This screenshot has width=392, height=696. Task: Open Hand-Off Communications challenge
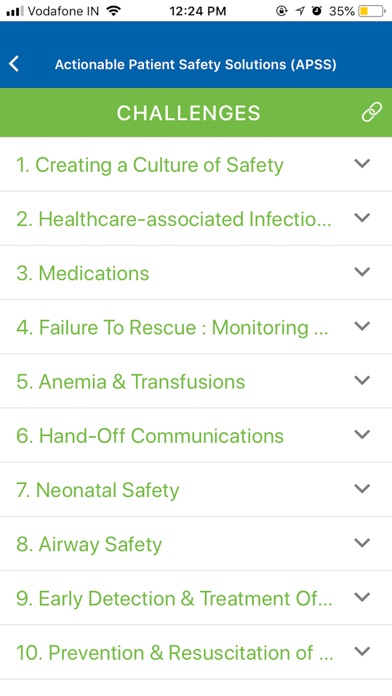point(196,435)
